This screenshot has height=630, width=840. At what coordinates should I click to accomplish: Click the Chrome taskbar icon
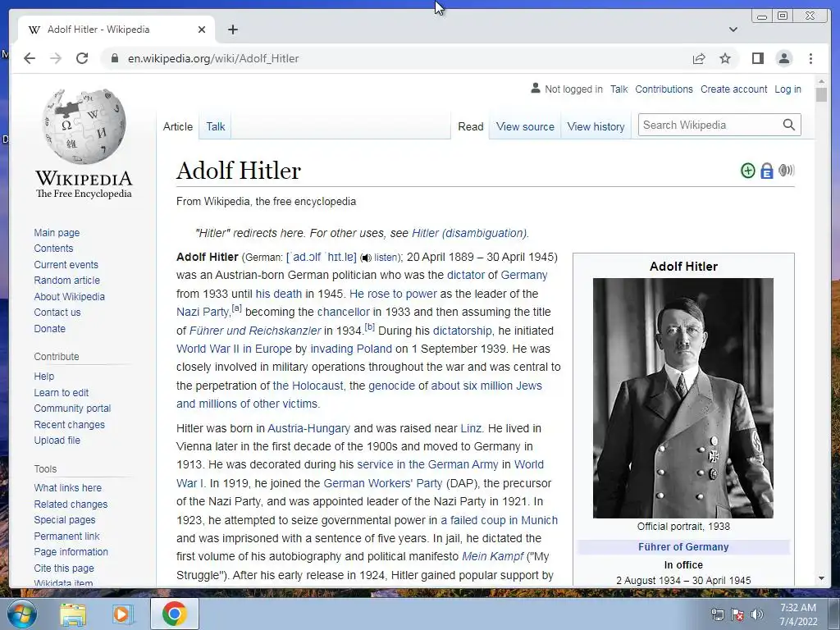coord(174,614)
